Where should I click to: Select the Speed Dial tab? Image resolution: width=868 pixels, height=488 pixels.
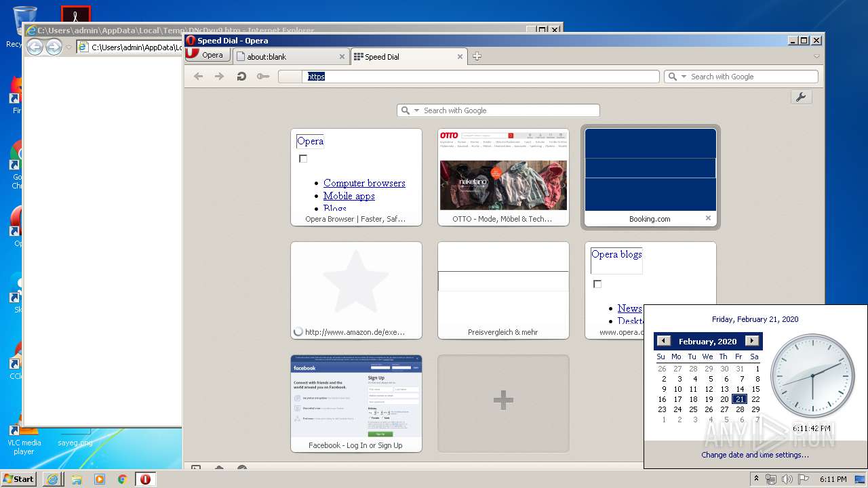point(409,57)
